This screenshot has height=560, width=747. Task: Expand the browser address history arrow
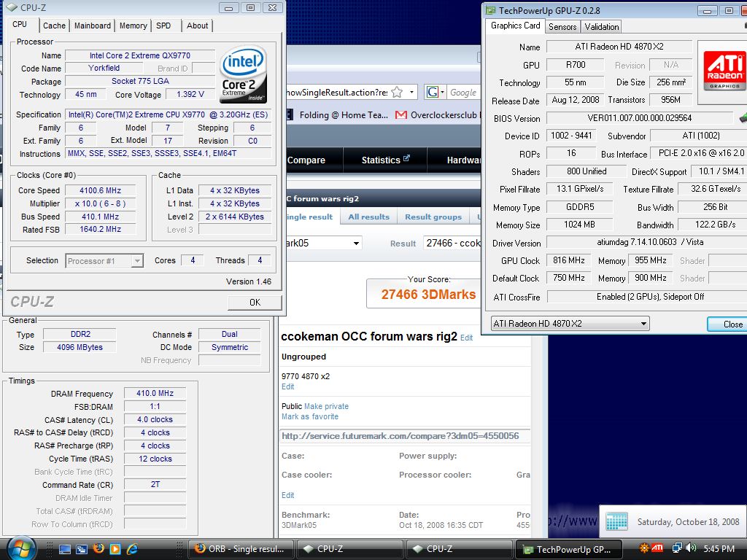pyautogui.click(x=411, y=92)
